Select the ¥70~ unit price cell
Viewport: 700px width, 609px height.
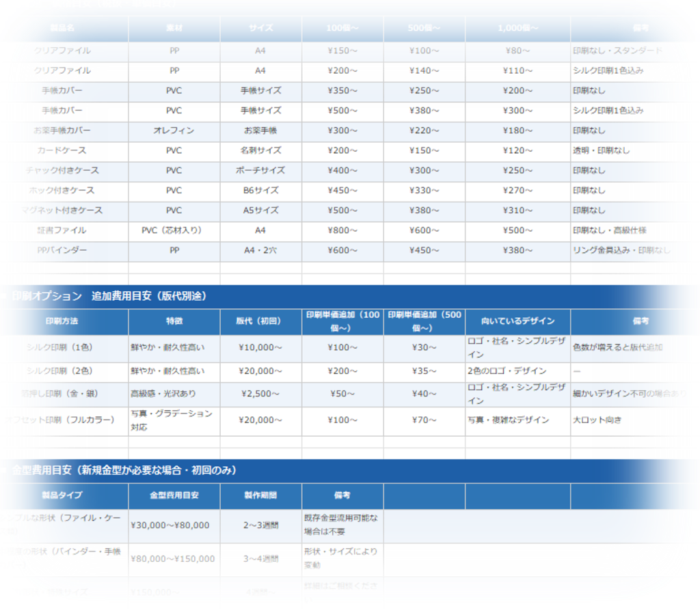424,420
